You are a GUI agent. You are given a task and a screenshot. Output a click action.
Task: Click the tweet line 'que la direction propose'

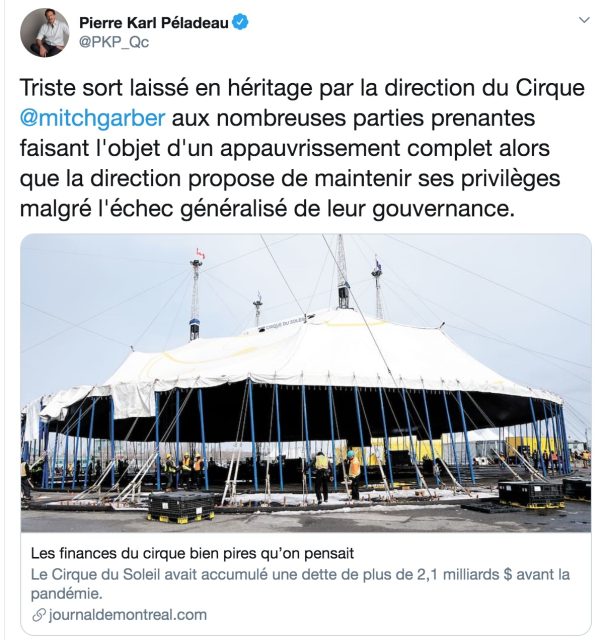coord(290,179)
